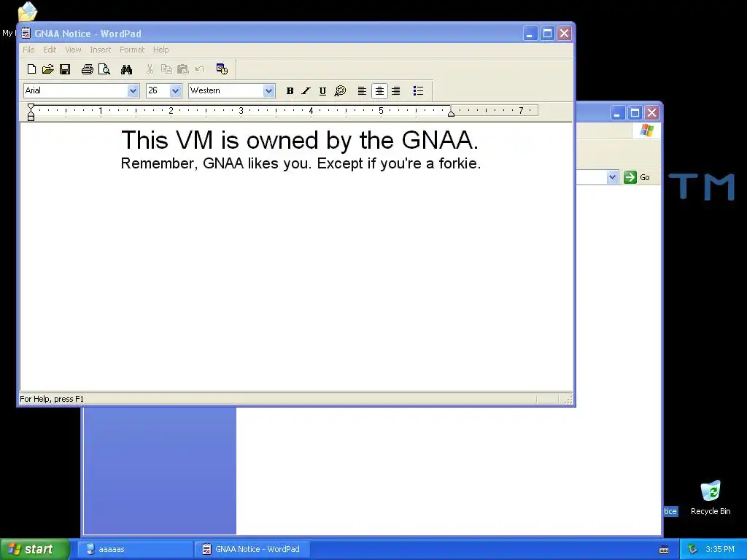Open the text Color palette icon
This screenshot has width=747, height=560.
coord(340,91)
